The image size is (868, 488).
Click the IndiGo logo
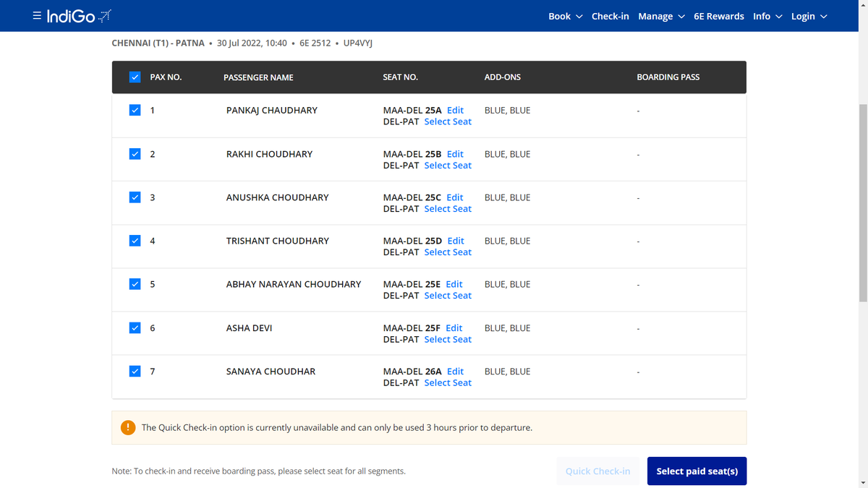79,16
